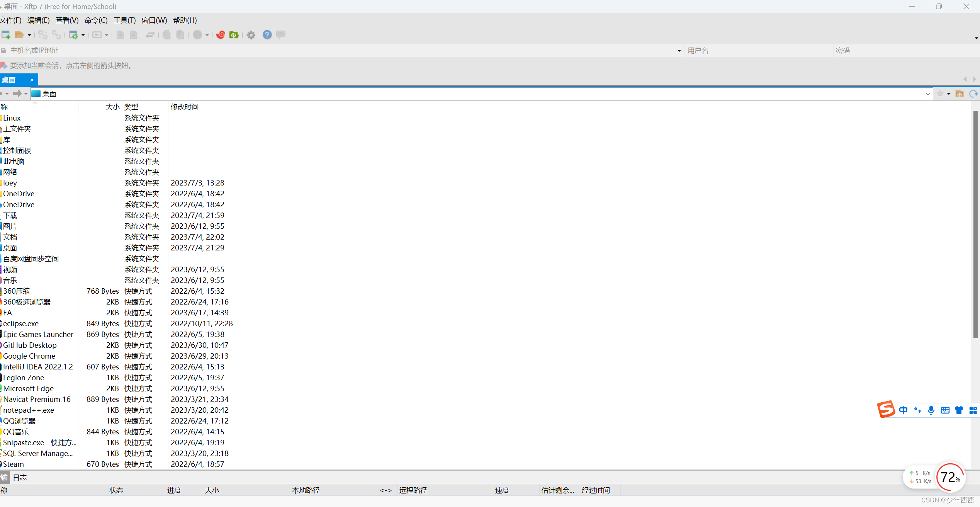Sort files by 修改时间 column header

pos(211,107)
